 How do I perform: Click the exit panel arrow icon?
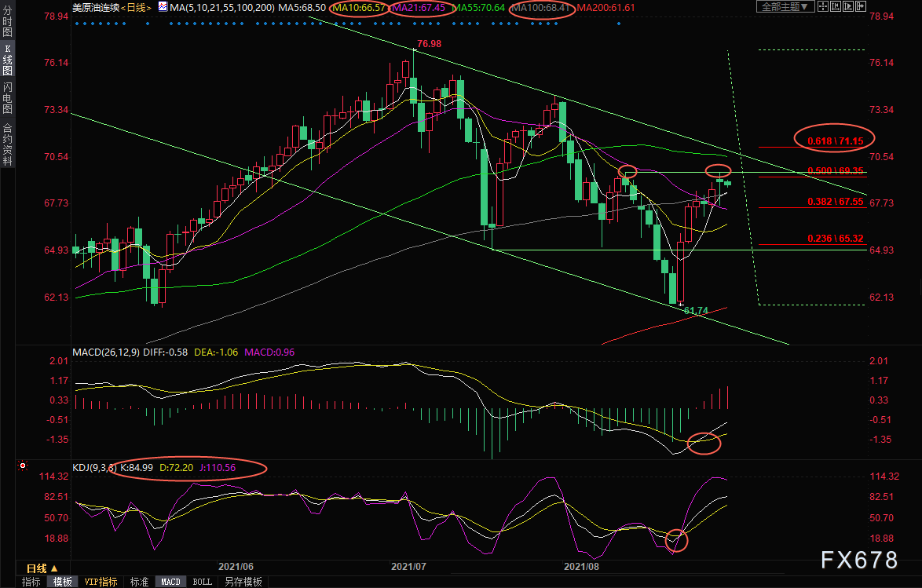(x=862, y=7)
